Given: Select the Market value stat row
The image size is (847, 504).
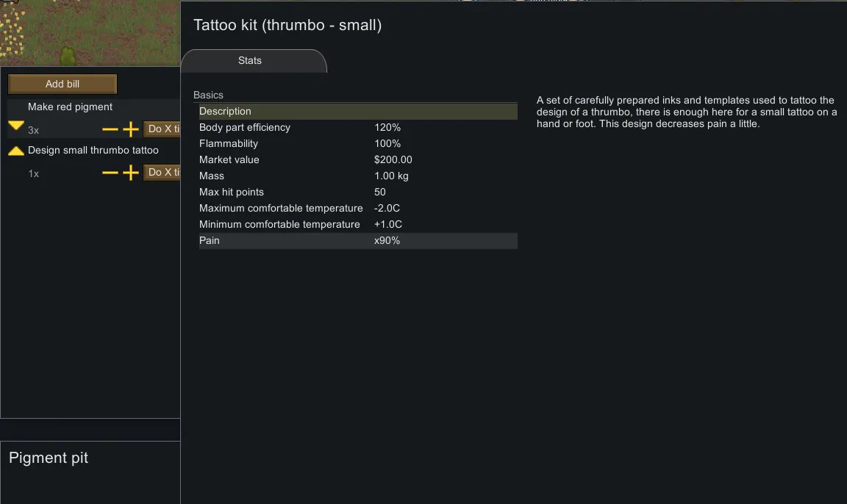Looking at the screenshot, I should point(358,160).
